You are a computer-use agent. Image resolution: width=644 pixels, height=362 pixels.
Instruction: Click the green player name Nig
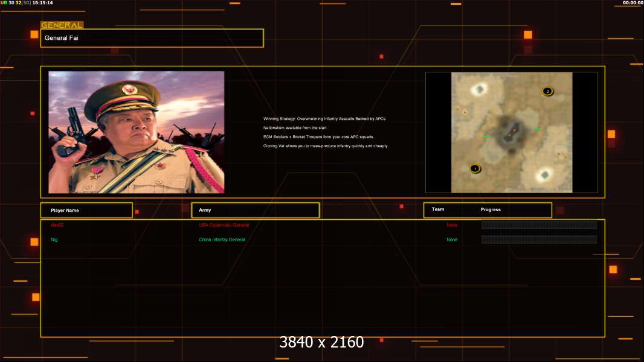tap(54, 240)
